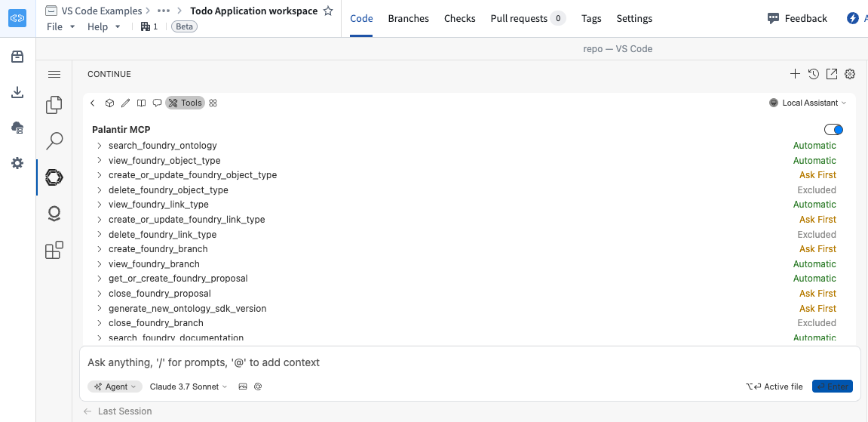The image size is (868, 422).
Task: Open workspace settings gear in left sidebar
Action: click(x=17, y=163)
